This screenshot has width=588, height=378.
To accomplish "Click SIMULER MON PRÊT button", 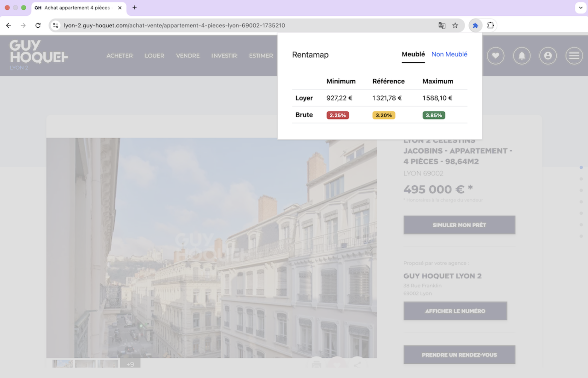I will (x=459, y=225).
